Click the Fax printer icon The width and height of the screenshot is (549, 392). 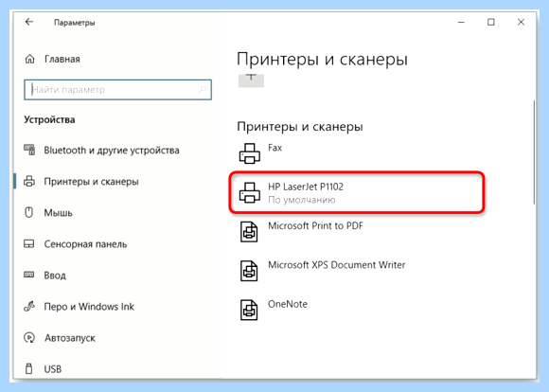point(250,153)
